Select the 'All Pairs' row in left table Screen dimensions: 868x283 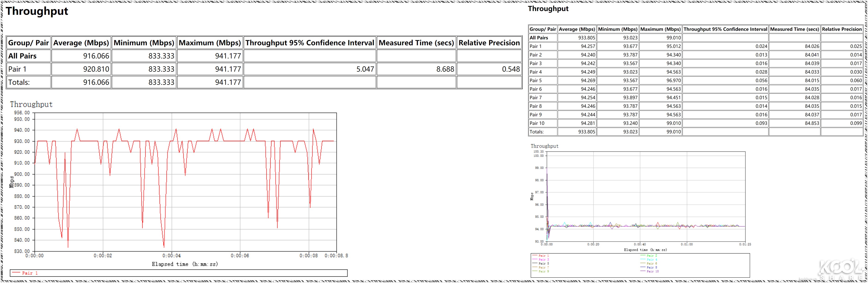click(22, 56)
